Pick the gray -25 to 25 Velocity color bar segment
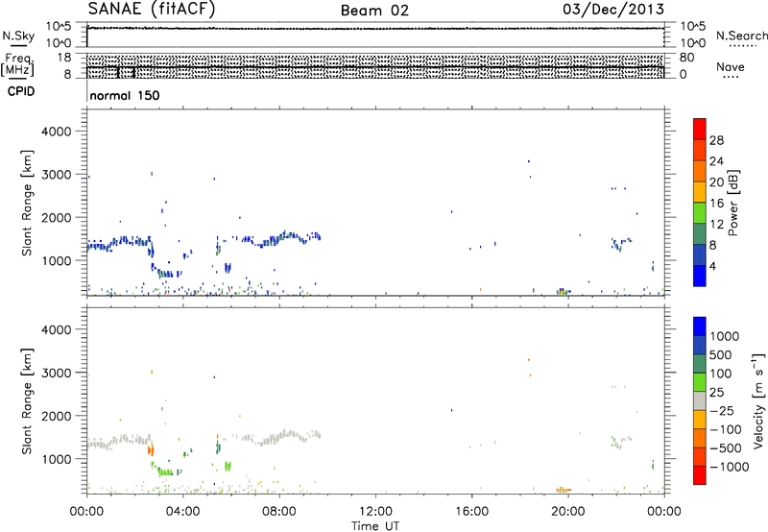Image resolution: width=768 pixels, height=532 pixels. pos(700,400)
